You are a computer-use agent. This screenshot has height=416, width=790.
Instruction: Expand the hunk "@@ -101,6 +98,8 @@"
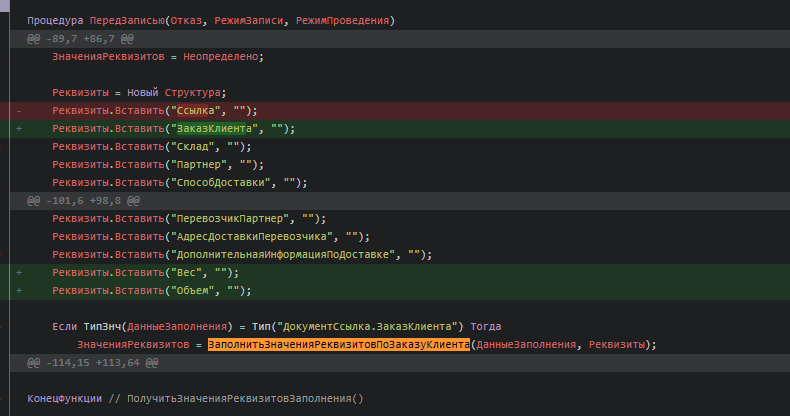tap(84, 201)
